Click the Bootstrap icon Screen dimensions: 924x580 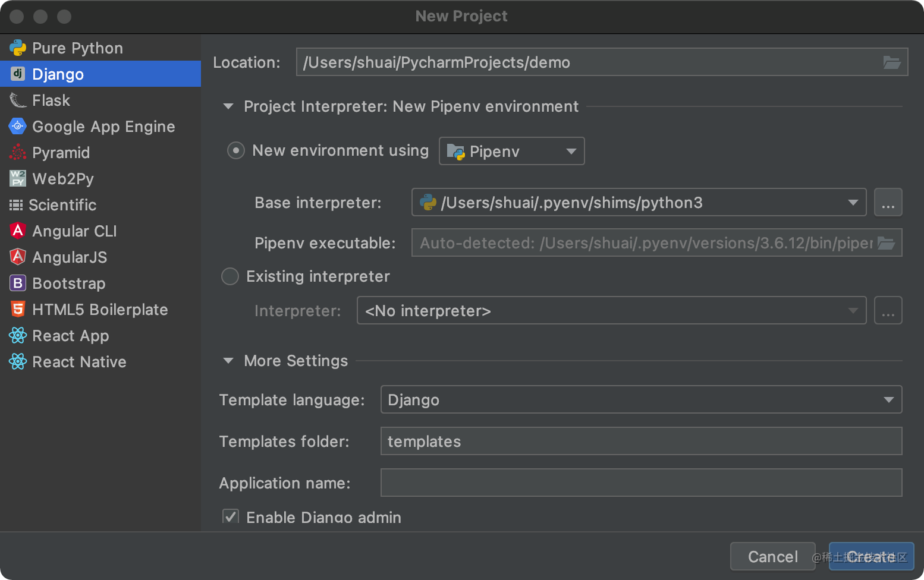(x=18, y=283)
